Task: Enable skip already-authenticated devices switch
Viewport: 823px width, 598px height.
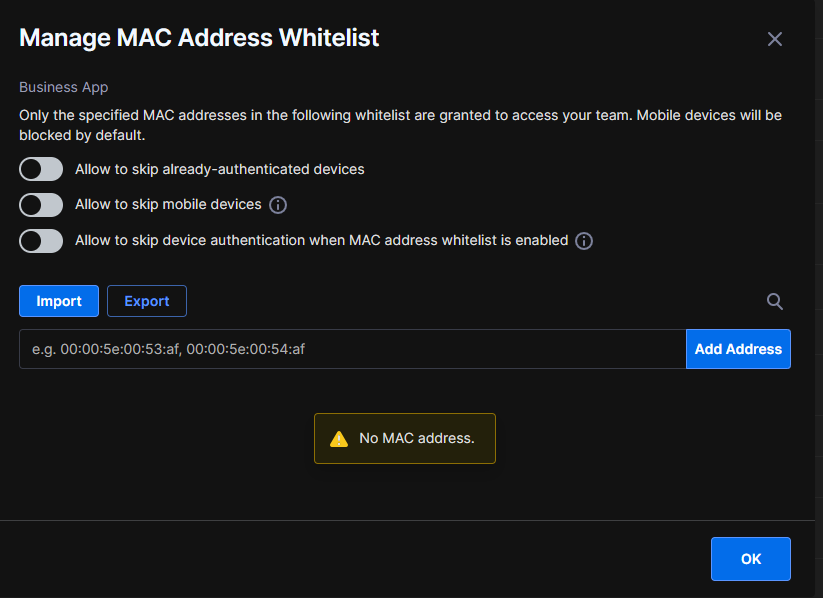Action: point(41,169)
